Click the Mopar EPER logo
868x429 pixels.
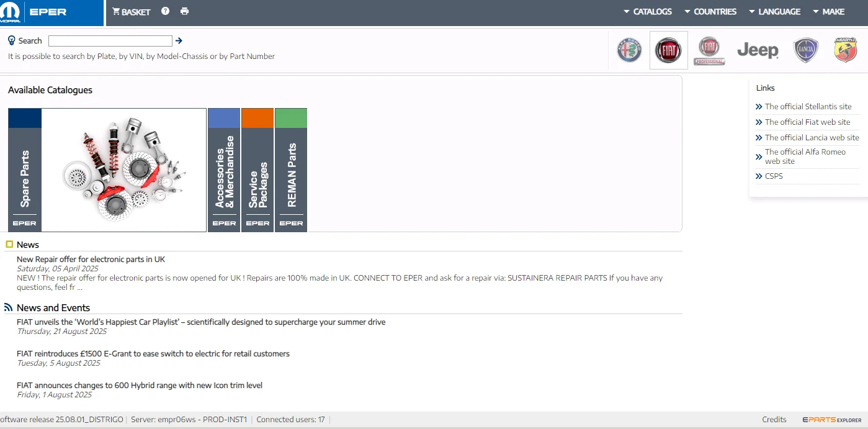(x=51, y=13)
